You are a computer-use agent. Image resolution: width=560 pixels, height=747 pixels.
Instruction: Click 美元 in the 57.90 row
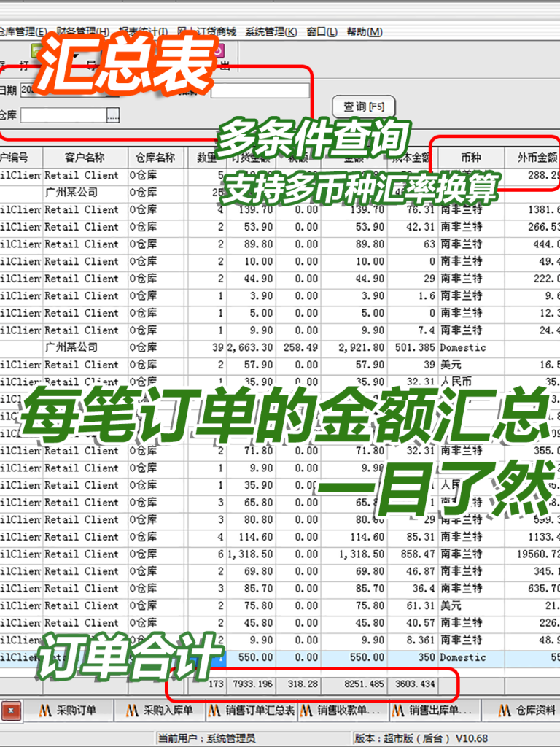(x=451, y=365)
